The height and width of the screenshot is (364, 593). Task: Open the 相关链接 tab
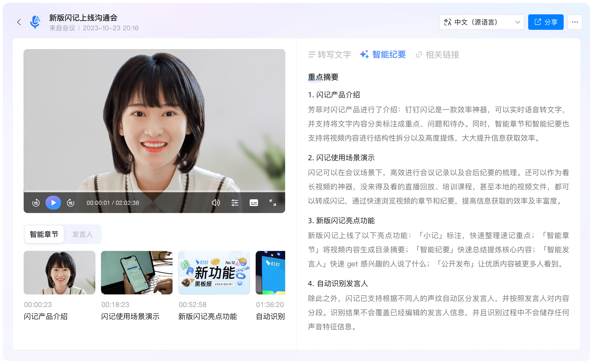(x=437, y=55)
